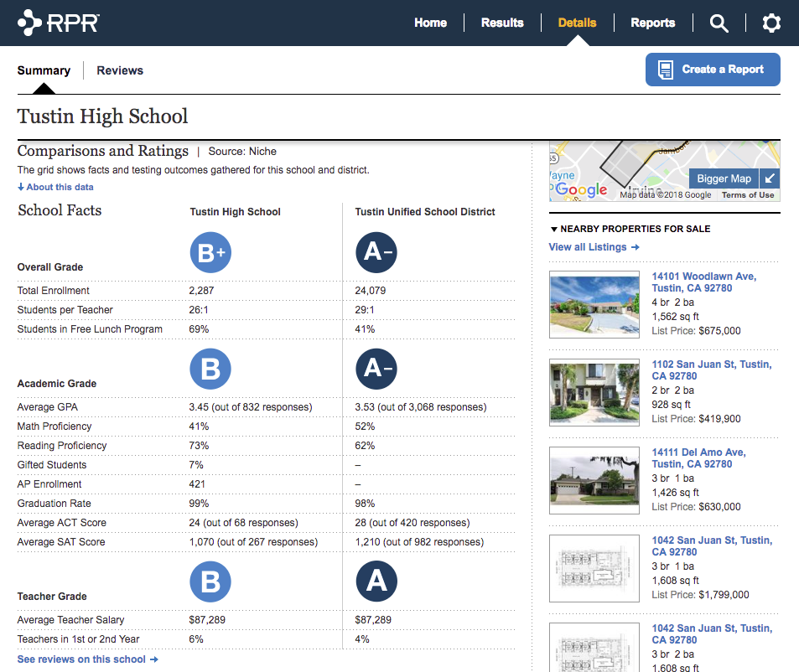799x672 pixels.
Task: Open View all Listings link
Action: coord(594,247)
